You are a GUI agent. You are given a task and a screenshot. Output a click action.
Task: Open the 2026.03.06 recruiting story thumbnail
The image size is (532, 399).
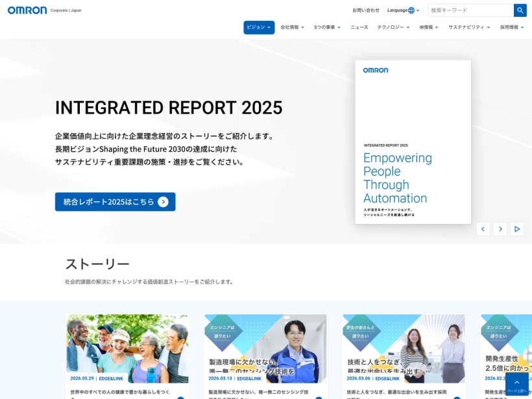tap(404, 348)
